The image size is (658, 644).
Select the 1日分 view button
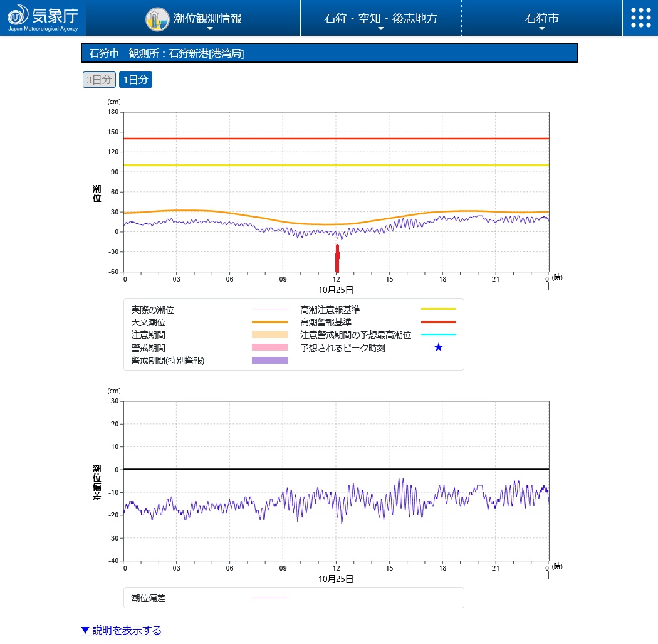point(135,80)
